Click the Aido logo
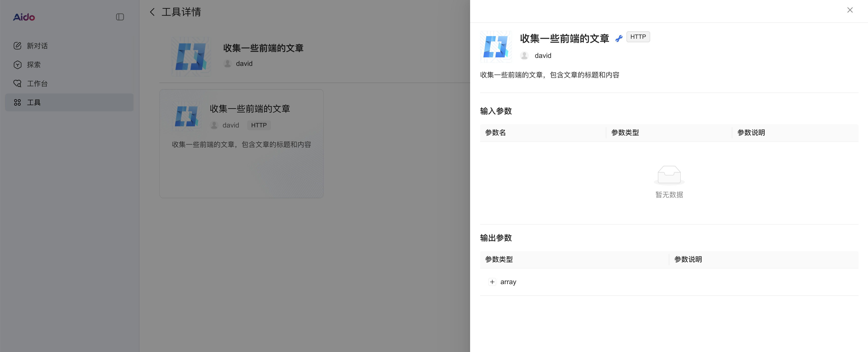The image size is (868, 352). pyautogui.click(x=24, y=17)
